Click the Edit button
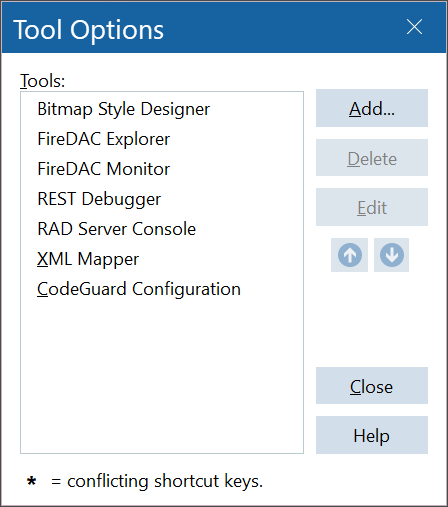The height and width of the screenshot is (507, 448). (372, 207)
